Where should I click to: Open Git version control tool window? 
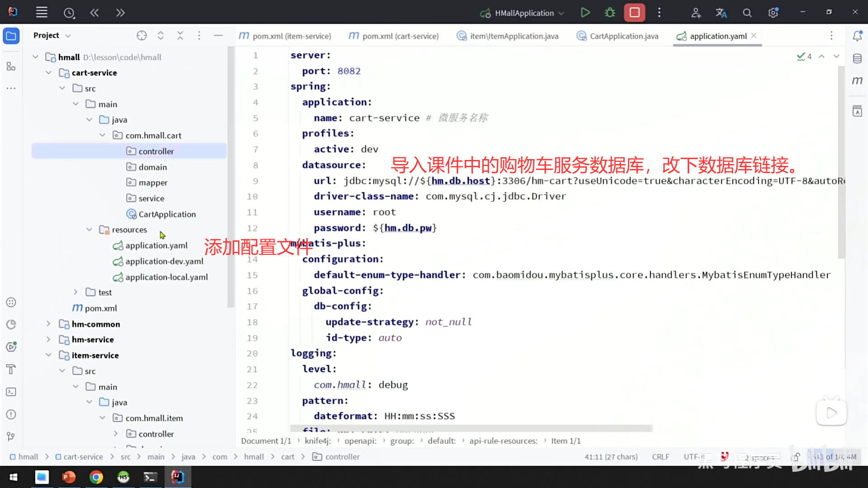pyautogui.click(x=11, y=436)
